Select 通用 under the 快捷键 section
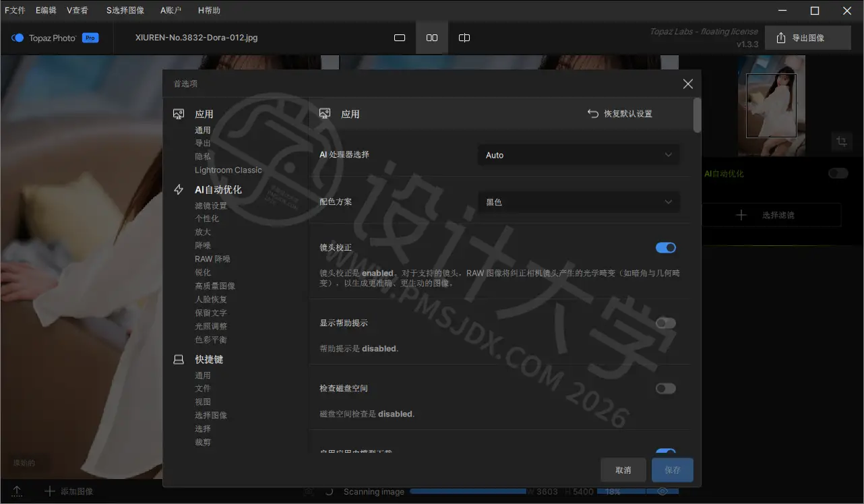Image resolution: width=864 pixels, height=504 pixels. coord(203,375)
